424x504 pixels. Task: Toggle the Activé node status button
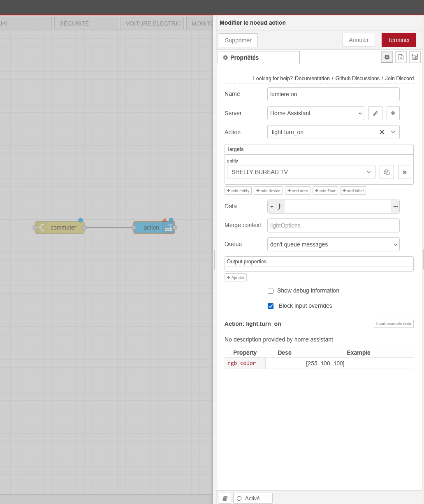(253, 498)
